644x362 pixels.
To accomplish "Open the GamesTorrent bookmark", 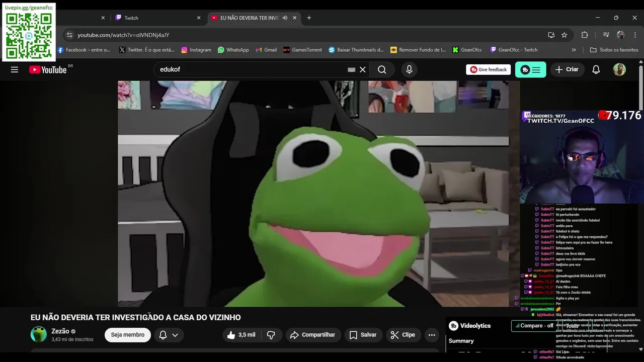I will tap(302, 50).
